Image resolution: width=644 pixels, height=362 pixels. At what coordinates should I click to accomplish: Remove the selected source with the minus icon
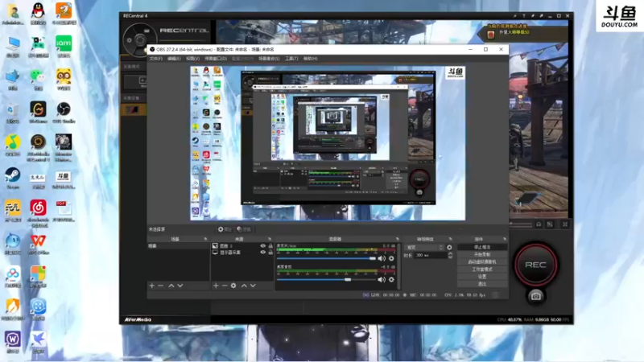(225, 286)
